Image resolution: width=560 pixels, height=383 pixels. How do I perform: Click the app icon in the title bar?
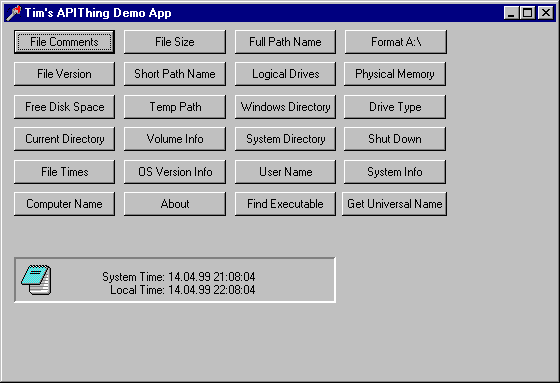(14, 13)
